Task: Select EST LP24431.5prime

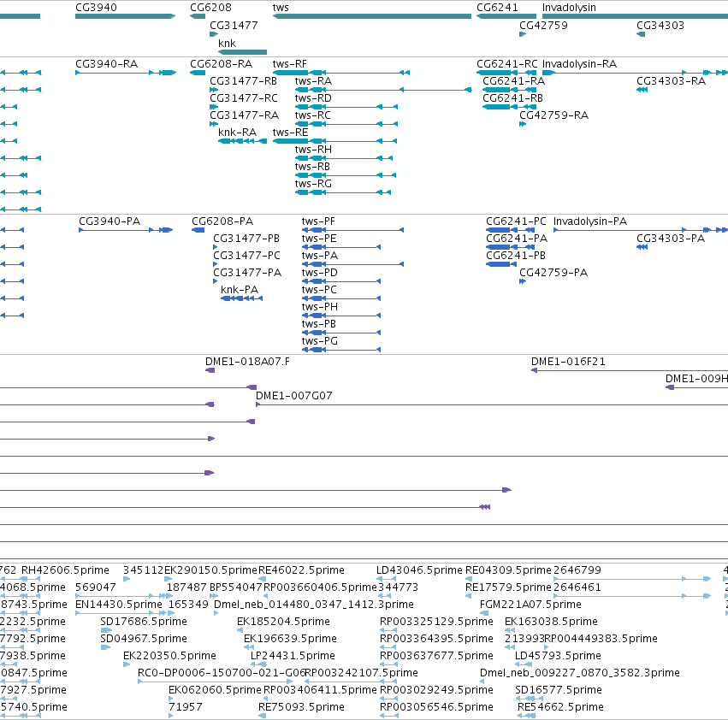Action: point(293,656)
